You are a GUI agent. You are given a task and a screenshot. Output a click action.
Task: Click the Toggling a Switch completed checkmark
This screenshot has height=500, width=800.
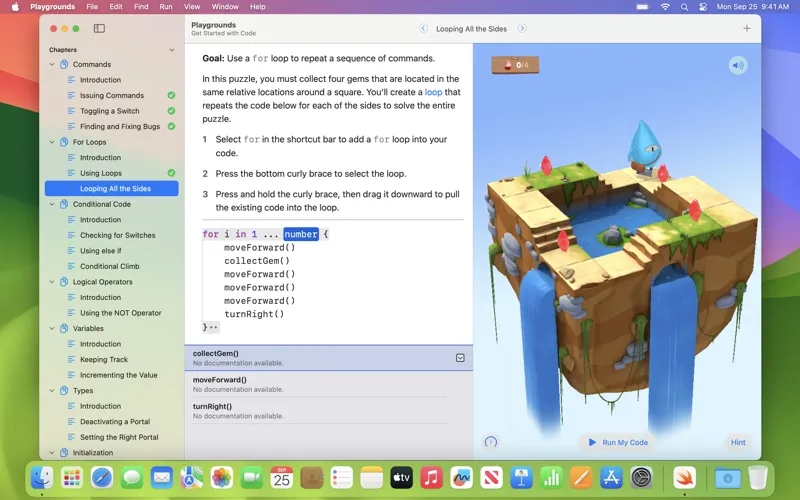(x=171, y=111)
